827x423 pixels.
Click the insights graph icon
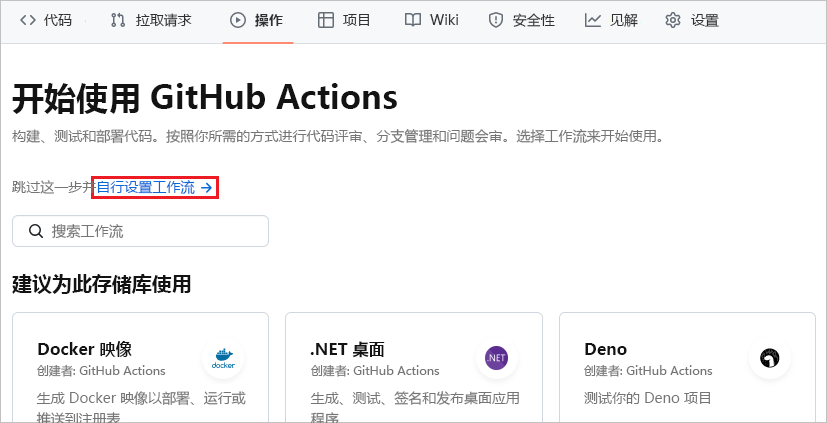[x=593, y=21]
